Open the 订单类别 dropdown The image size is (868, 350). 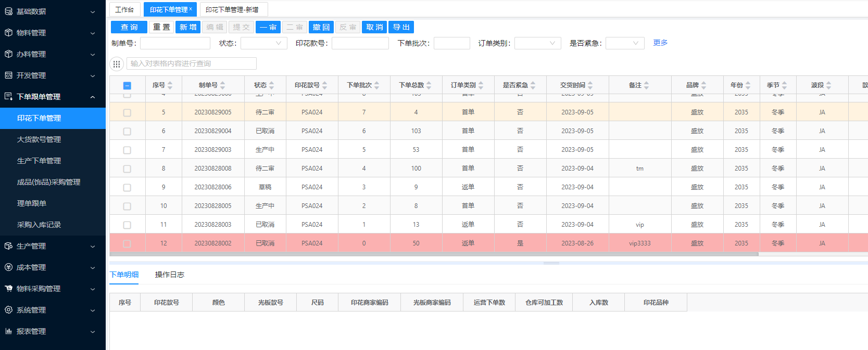(x=537, y=43)
